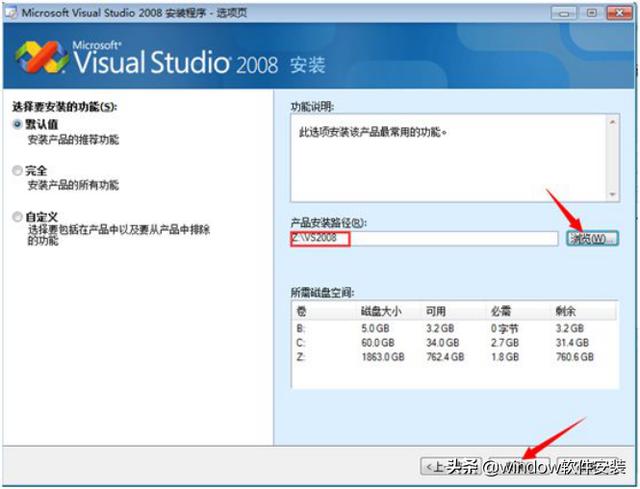Viewport: 640px width, 489px height.
Task: Choose the 完全 full installation option
Action: point(17,170)
